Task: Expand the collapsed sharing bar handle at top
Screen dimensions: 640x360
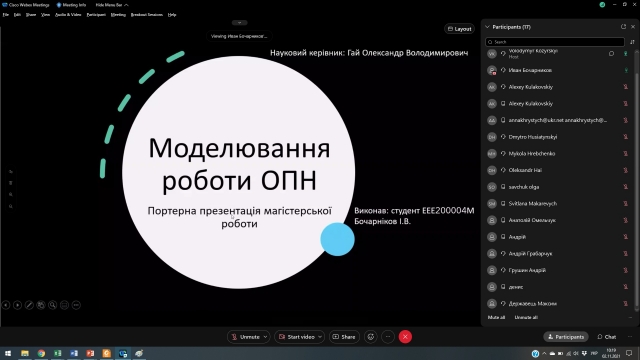Action: click(x=240, y=22)
